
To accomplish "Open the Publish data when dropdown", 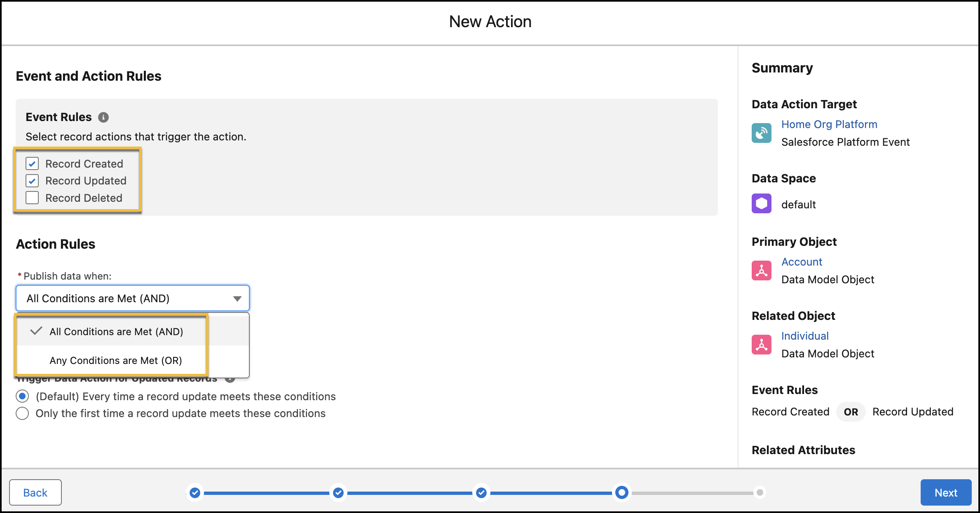I will 133,298.
